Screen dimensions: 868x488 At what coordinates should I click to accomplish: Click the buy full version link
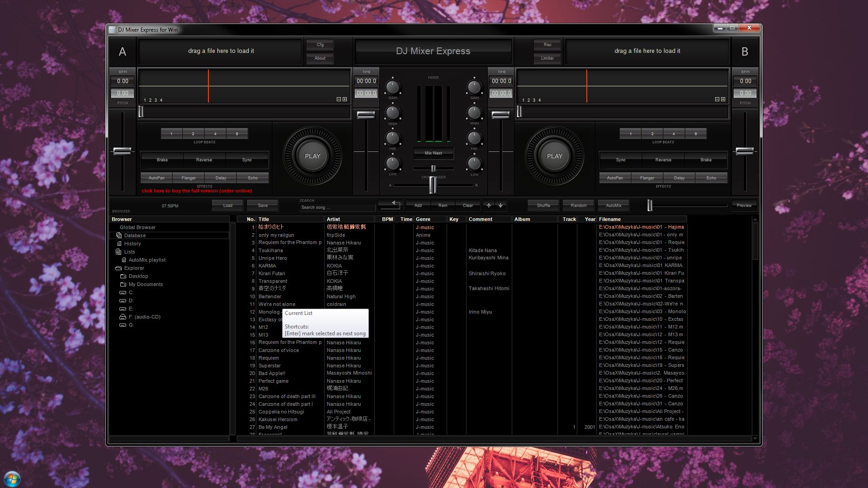[197, 191]
